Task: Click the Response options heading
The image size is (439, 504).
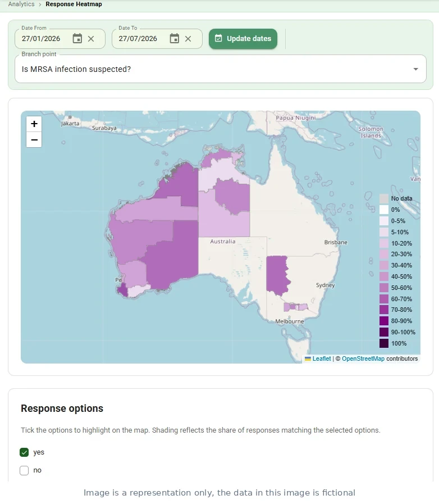Action: pyautogui.click(x=62, y=408)
